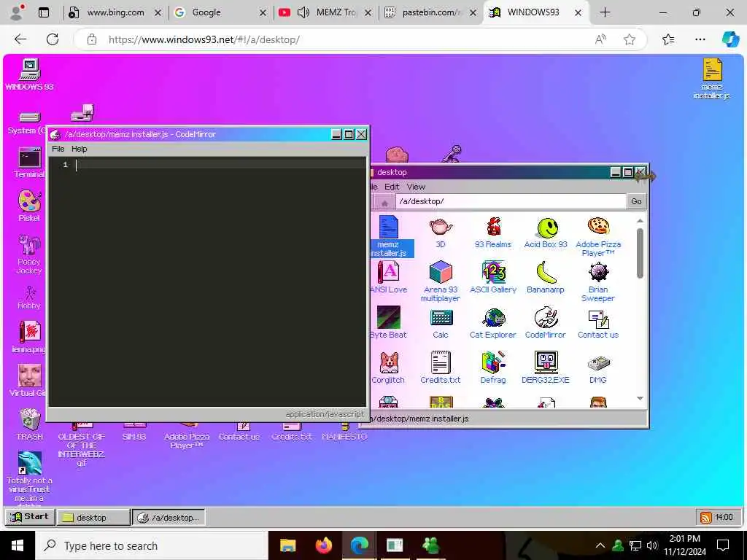Open the View menu in desktop window
The height and width of the screenshot is (560, 747).
click(416, 187)
